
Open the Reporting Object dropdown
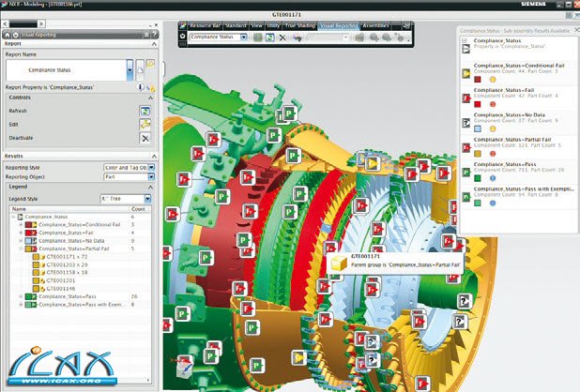click(151, 177)
